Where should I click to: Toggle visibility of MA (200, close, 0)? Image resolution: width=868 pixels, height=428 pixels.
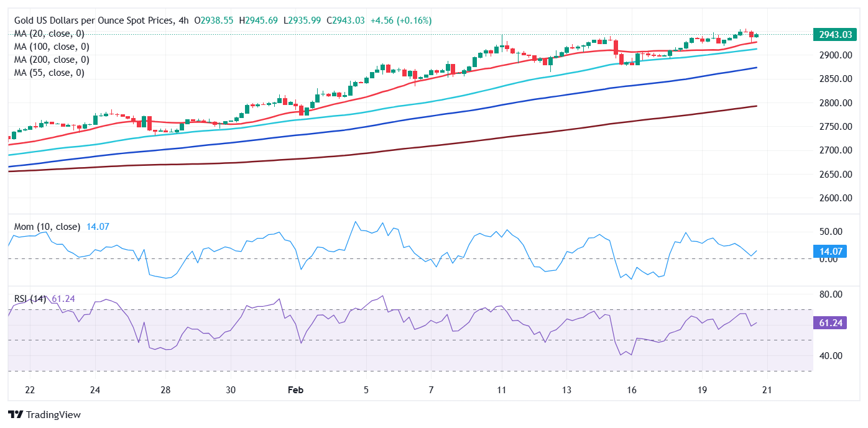51,59
